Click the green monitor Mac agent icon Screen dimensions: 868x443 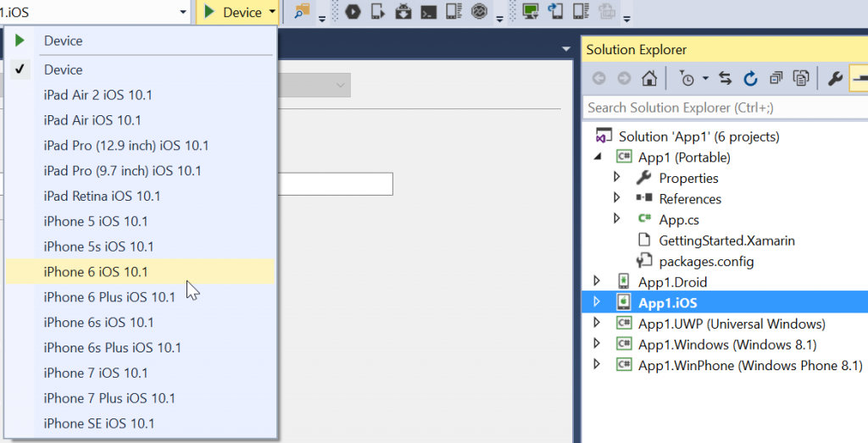click(x=531, y=11)
